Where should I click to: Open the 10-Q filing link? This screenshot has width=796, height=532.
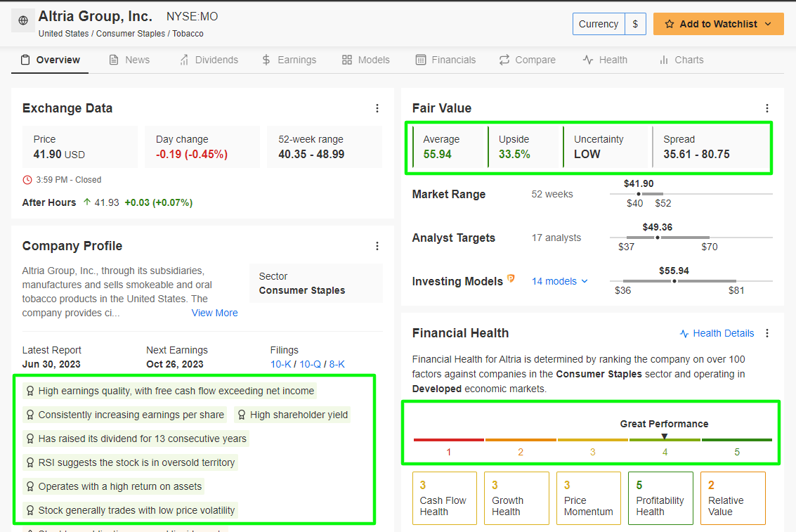[310, 364]
